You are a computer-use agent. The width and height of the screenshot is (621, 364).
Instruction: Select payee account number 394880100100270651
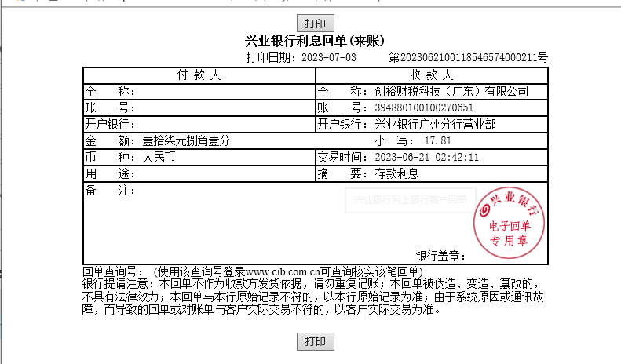424,108
